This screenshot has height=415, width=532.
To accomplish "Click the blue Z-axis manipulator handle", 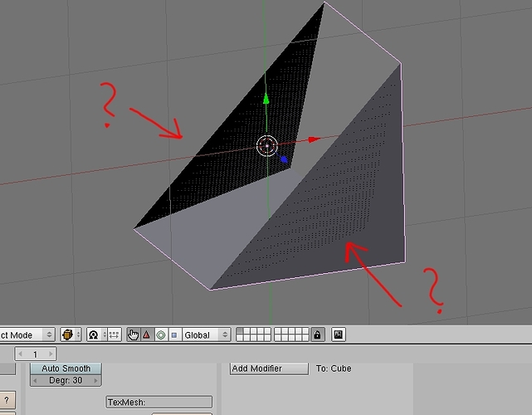I will coord(284,159).
